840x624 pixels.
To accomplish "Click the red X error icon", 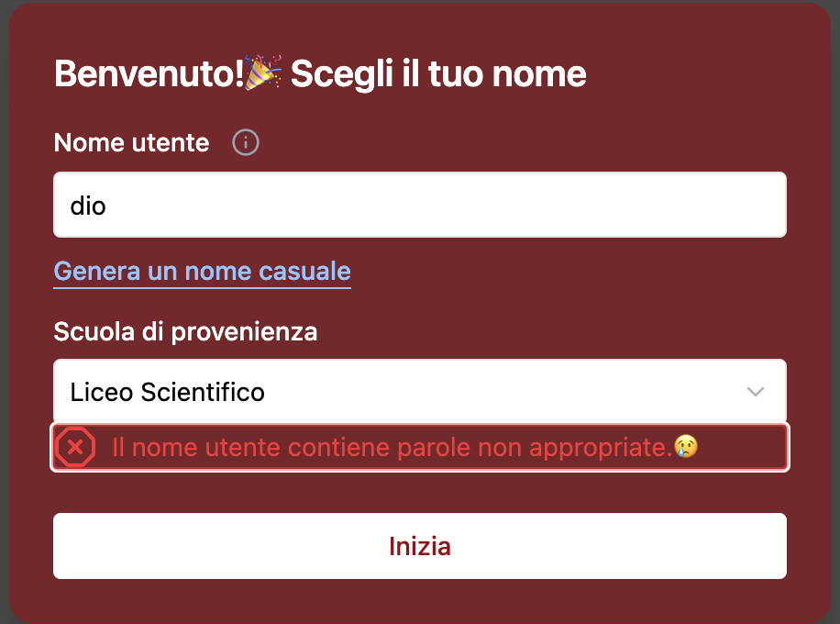I will pos(75,448).
